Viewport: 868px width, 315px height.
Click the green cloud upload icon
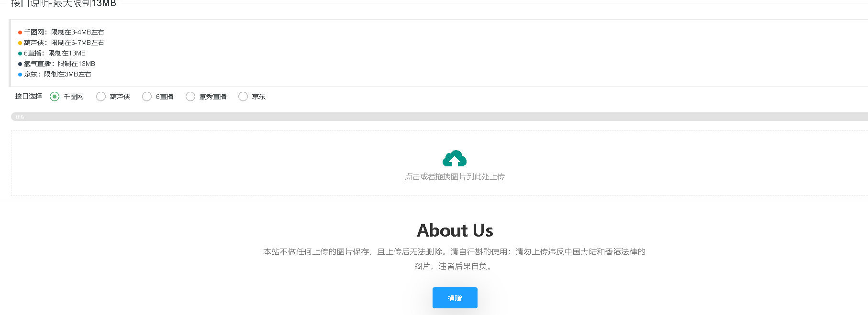click(x=455, y=158)
